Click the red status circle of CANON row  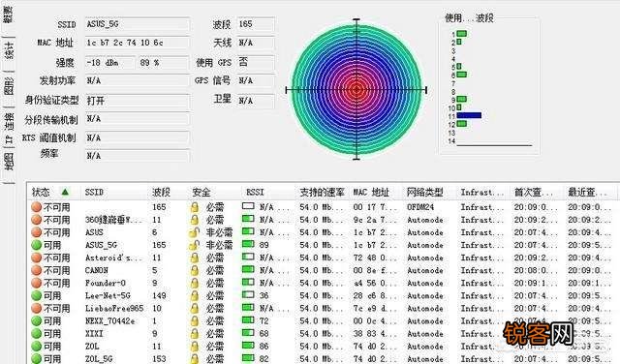(37, 270)
